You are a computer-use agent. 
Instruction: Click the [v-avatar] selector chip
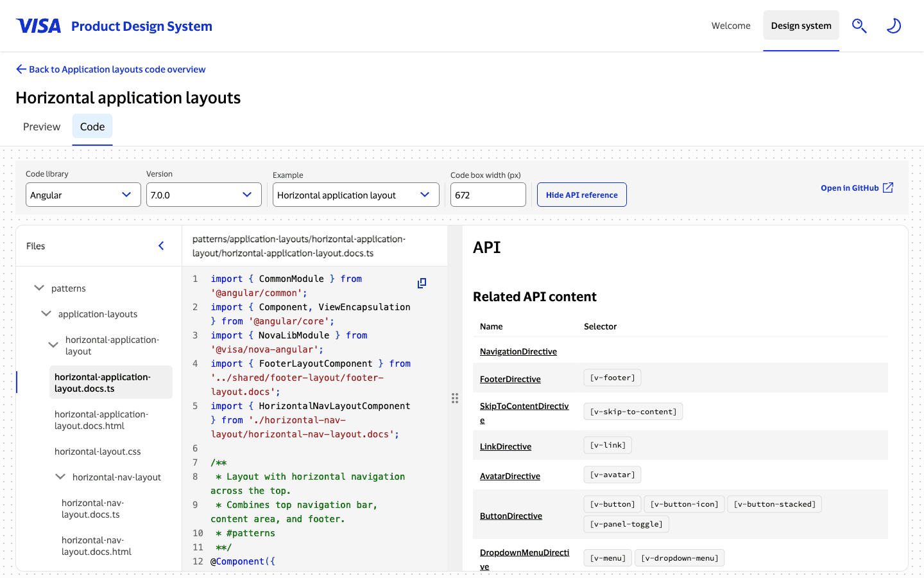coord(612,475)
